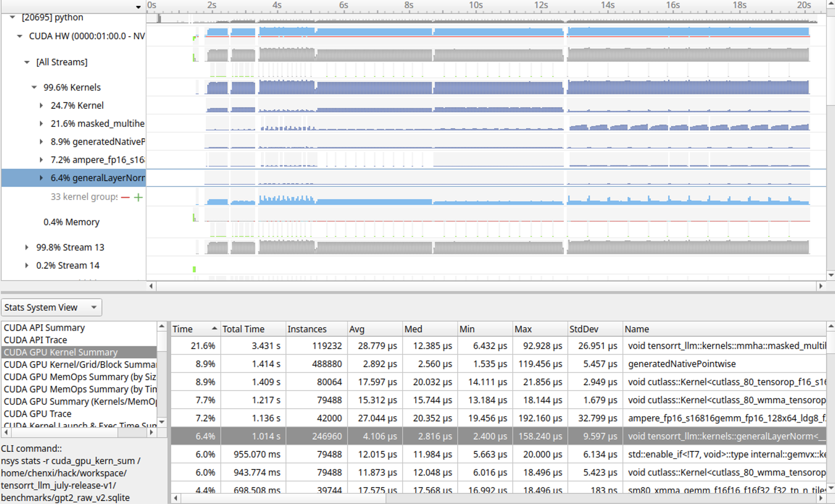Viewport: 835px width, 504px height.
Task: Expand the 99.8% Stream 13 row
Action: pyautogui.click(x=27, y=247)
